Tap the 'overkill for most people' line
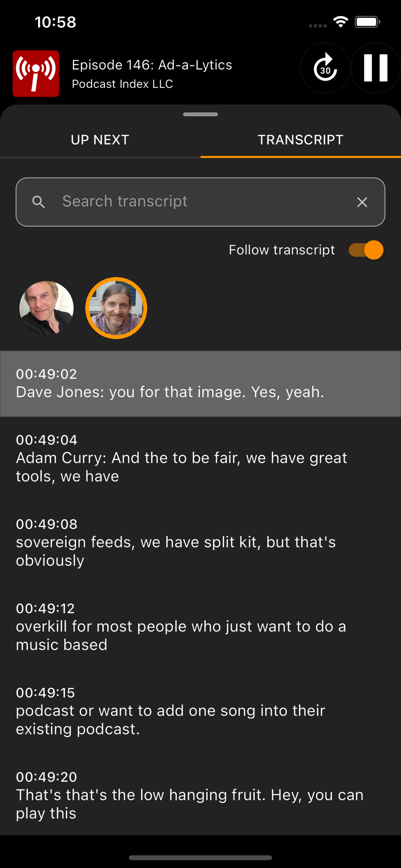401x868 pixels. (x=200, y=627)
